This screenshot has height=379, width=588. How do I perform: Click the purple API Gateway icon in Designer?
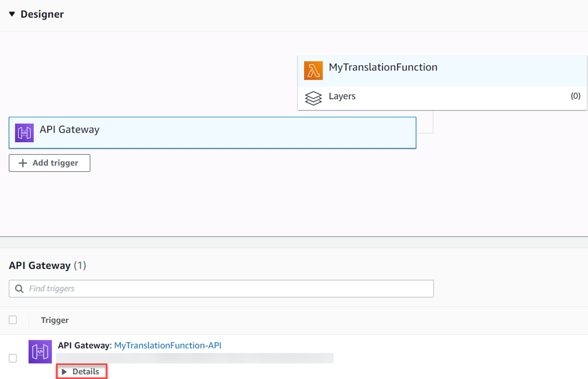[24, 133]
